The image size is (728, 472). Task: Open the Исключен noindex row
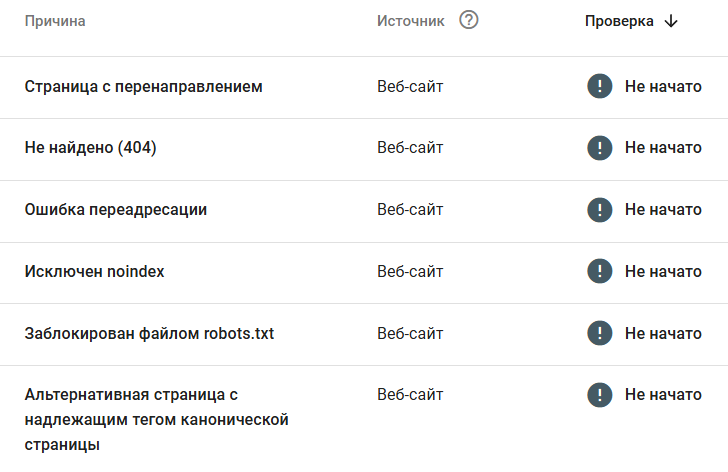point(94,273)
